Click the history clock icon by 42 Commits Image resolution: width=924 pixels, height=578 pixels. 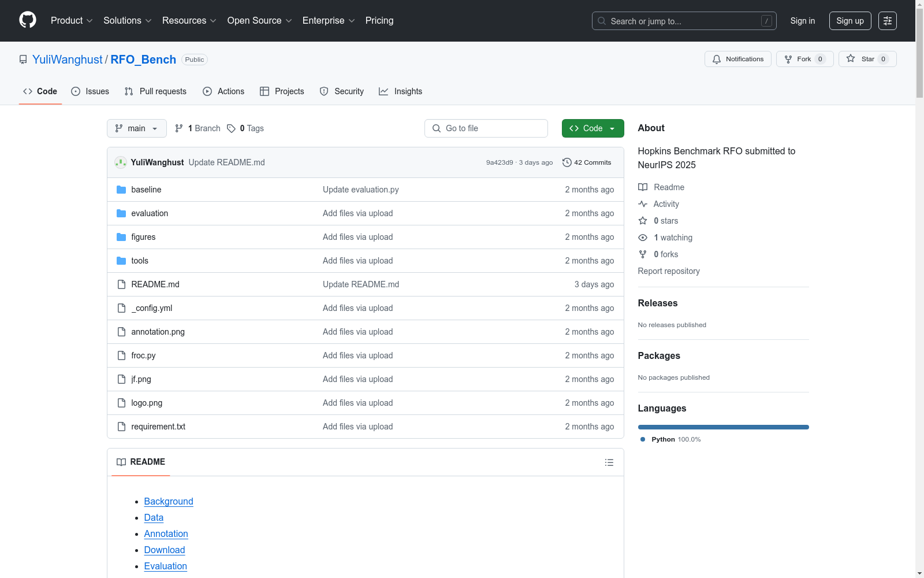click(567, 162)
